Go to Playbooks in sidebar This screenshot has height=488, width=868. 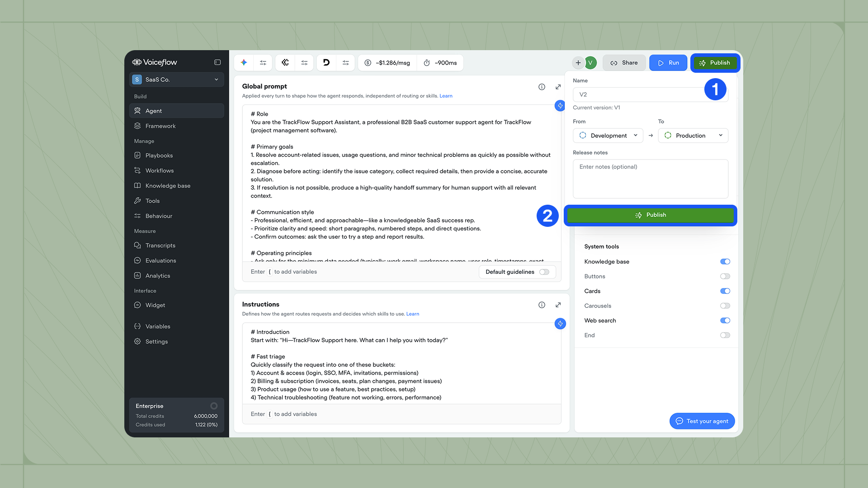159,155
